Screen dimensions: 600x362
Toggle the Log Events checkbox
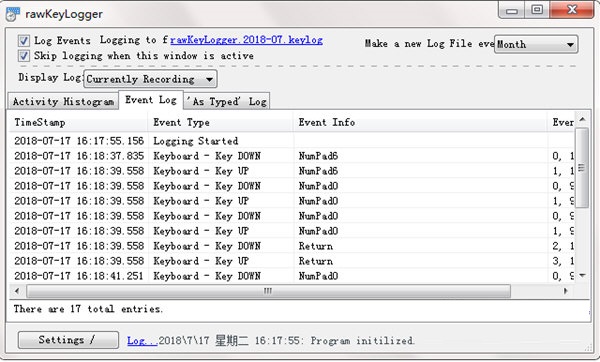pos(24,41)
